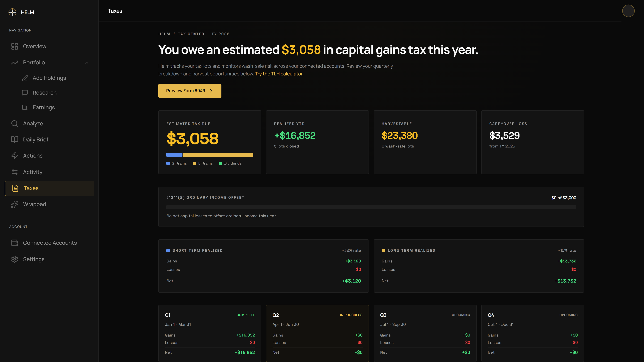Click the Realized YTD +$16,852 value

(295, 136)
